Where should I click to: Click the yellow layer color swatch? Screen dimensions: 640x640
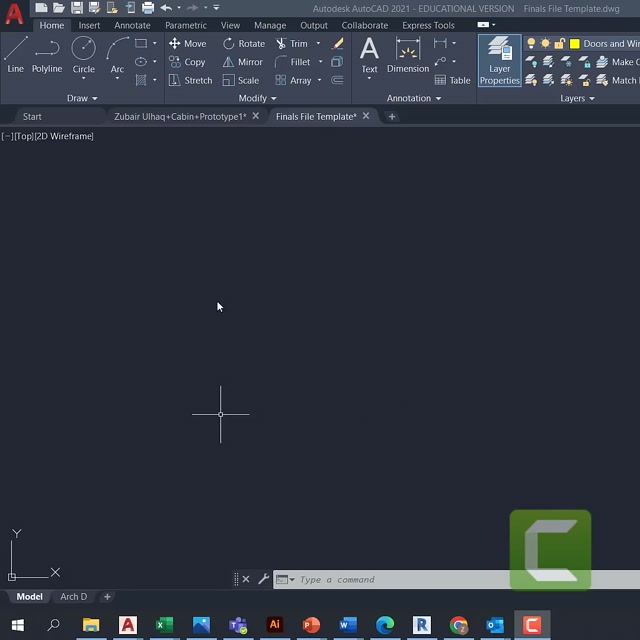(x=574, y=44)
